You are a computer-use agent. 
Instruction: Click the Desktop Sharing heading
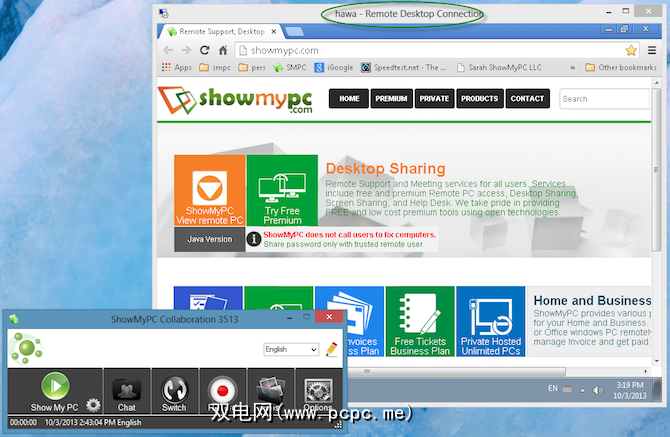tap(385, 168)
